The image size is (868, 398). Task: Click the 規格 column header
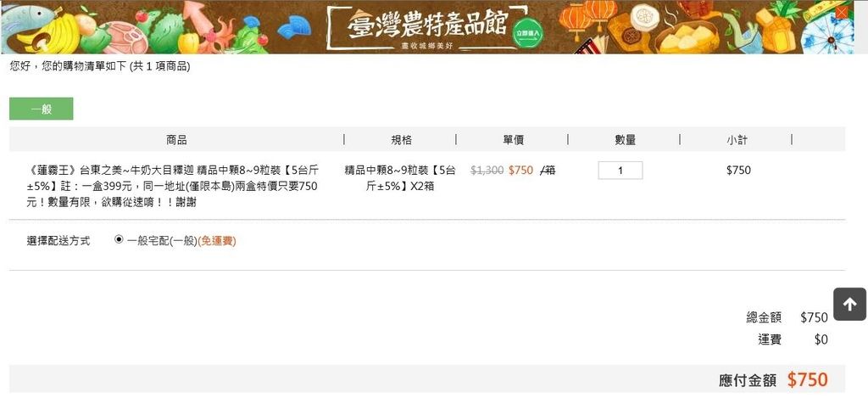pyautogui.click(x=401, y=140)
